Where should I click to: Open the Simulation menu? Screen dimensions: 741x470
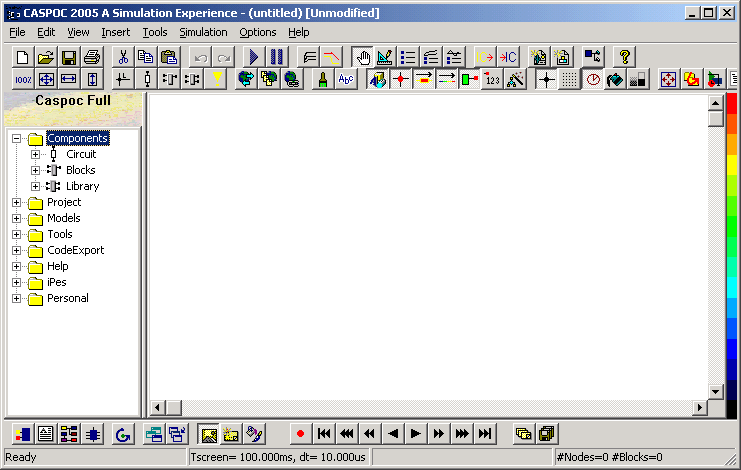(x=203, y=32)
